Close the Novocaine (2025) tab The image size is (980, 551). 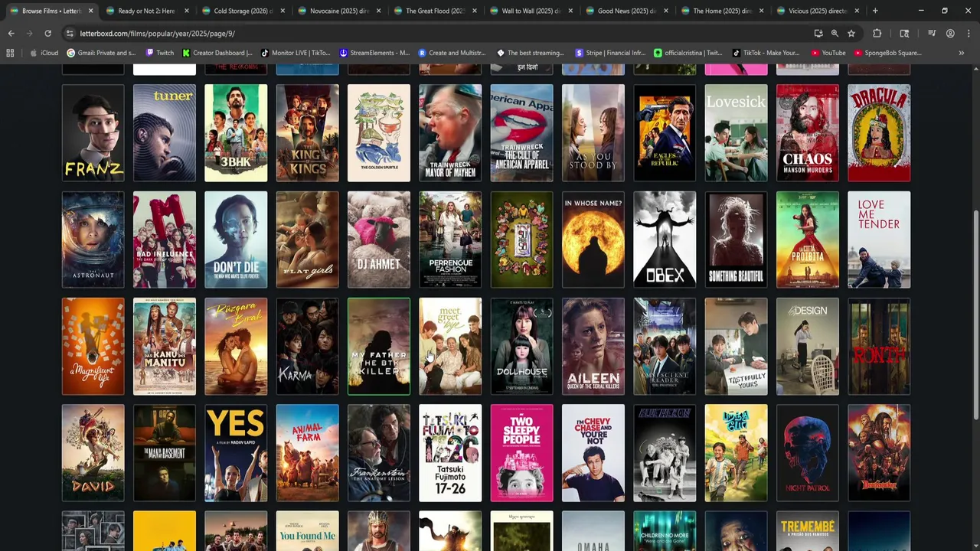click(x=378, y=11)
